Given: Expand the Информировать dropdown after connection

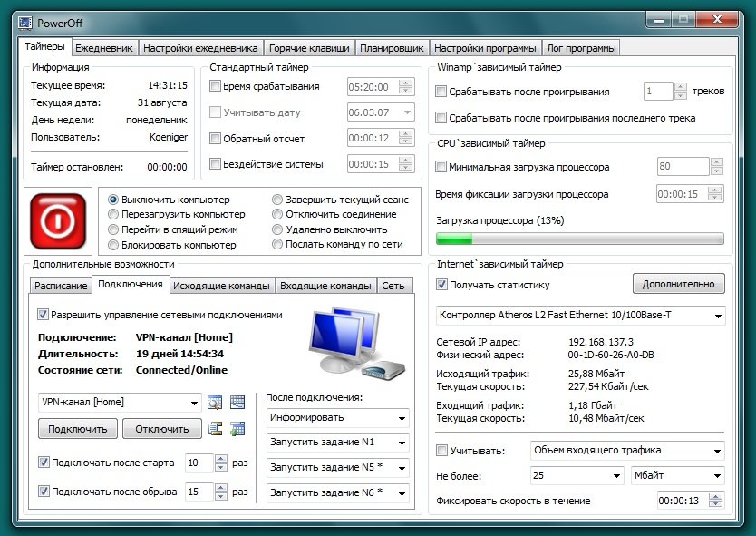Looking at the screenshot, I should click(x=337, y=419).
